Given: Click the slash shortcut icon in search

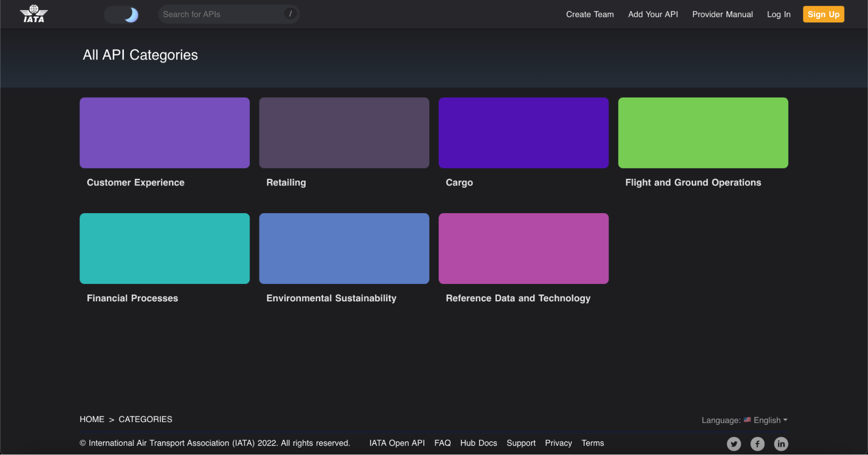Looking at the screenshot, I should (x=290, y=14).
